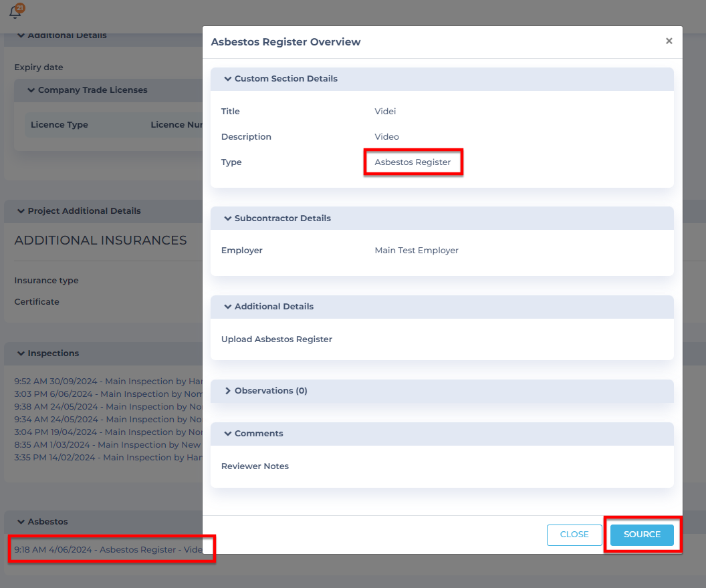Open the 3:04 PM 19/04/2024 inspection
Image resolution: width=706 pixels, height=588 pixels.
click(107, 432)
